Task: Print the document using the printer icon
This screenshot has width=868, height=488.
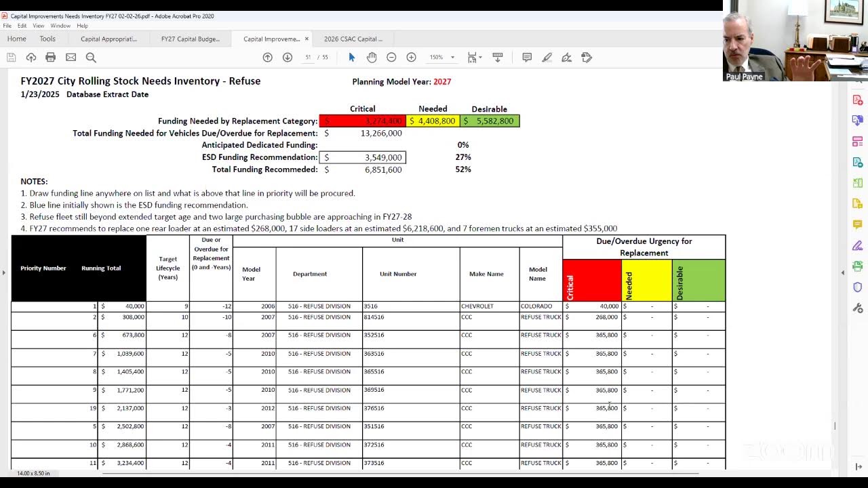Action: [51, 58]
